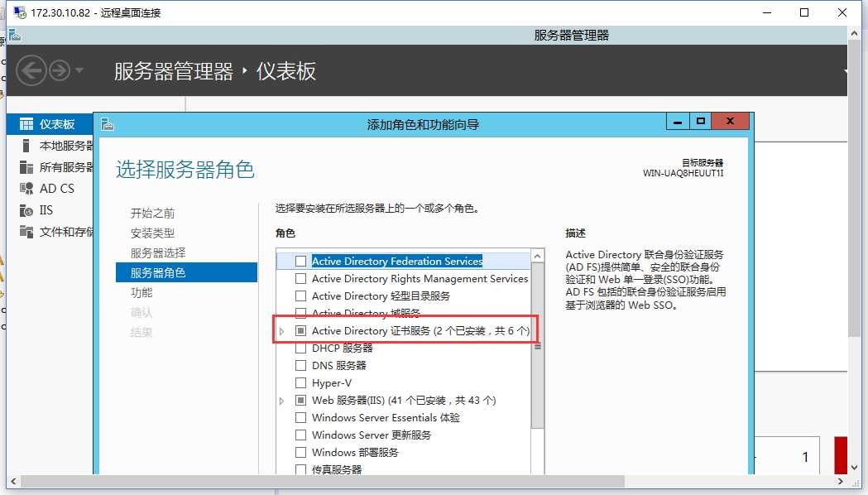The width and height of the screenshot is (868, 495).
Task: Click the 仪表板 grid icon
Action: (26, 124)
